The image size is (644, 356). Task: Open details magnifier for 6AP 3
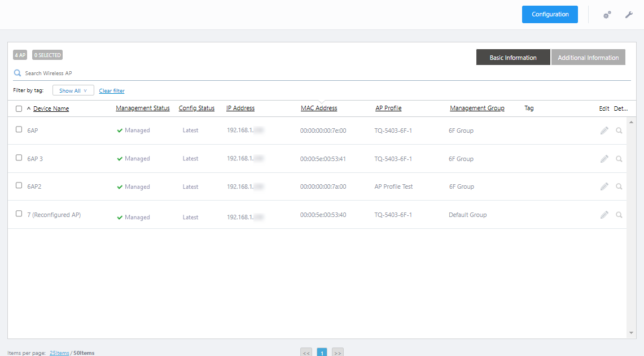tap(619, 159)
